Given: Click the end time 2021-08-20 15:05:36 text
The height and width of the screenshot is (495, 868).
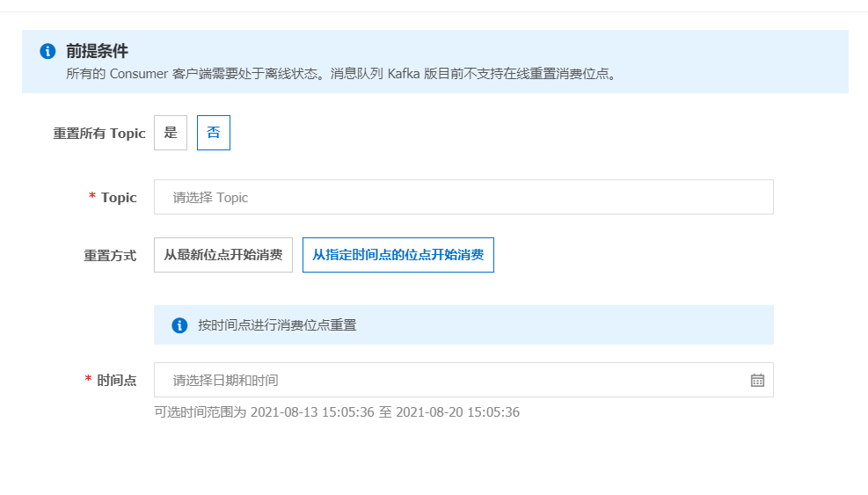Looking at the screenshot, I should coord(457,411).
